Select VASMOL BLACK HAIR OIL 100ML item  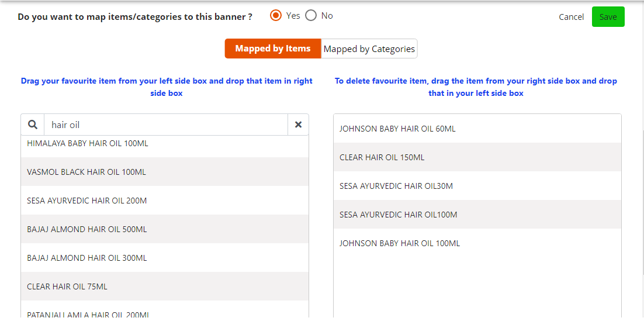[x=86, y=172]
